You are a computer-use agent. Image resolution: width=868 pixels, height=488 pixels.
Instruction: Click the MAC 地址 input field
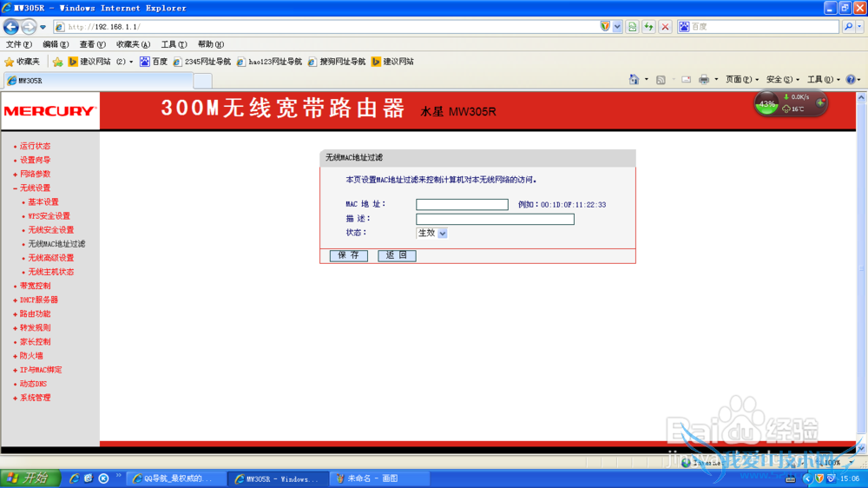[463, 204]
